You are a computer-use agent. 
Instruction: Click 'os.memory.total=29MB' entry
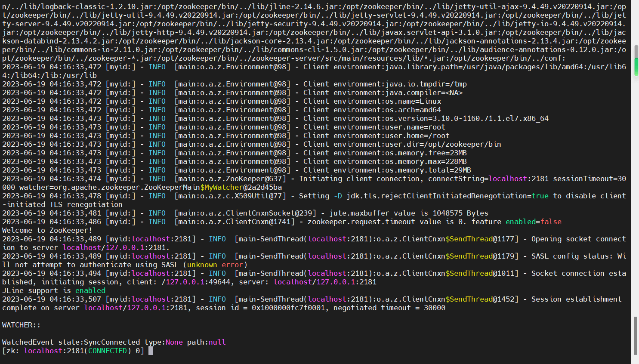428,170
